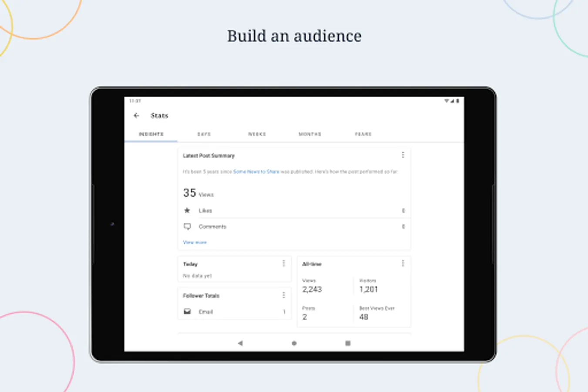
Task: Switch to the Insights tab
Action: pyautogui.click(x=151, y=134)
